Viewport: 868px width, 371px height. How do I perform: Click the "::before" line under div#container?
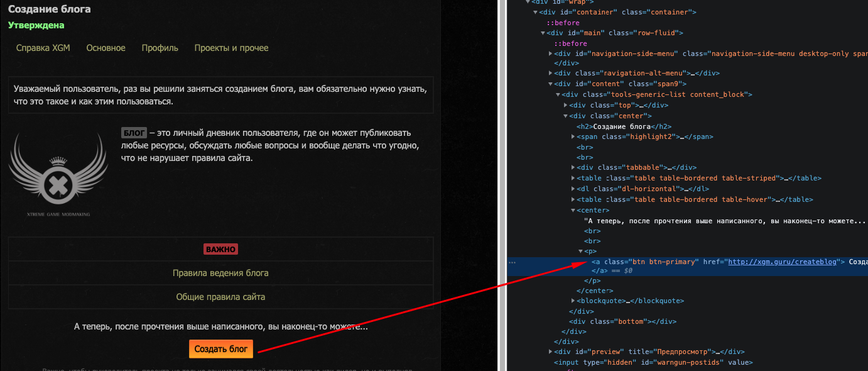(562, 23)
